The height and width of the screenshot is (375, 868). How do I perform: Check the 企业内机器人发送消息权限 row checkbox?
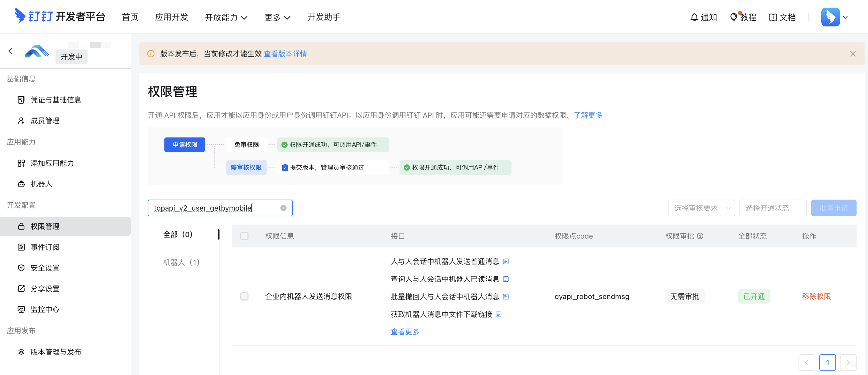pos(245,296)
